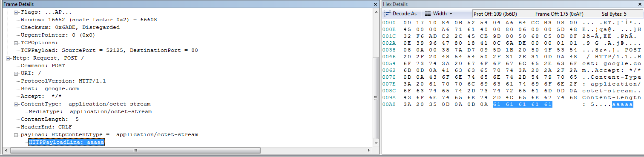Select the TCPPayload SourcePort row
644x157 pixels.
click(x=109, y=50)
